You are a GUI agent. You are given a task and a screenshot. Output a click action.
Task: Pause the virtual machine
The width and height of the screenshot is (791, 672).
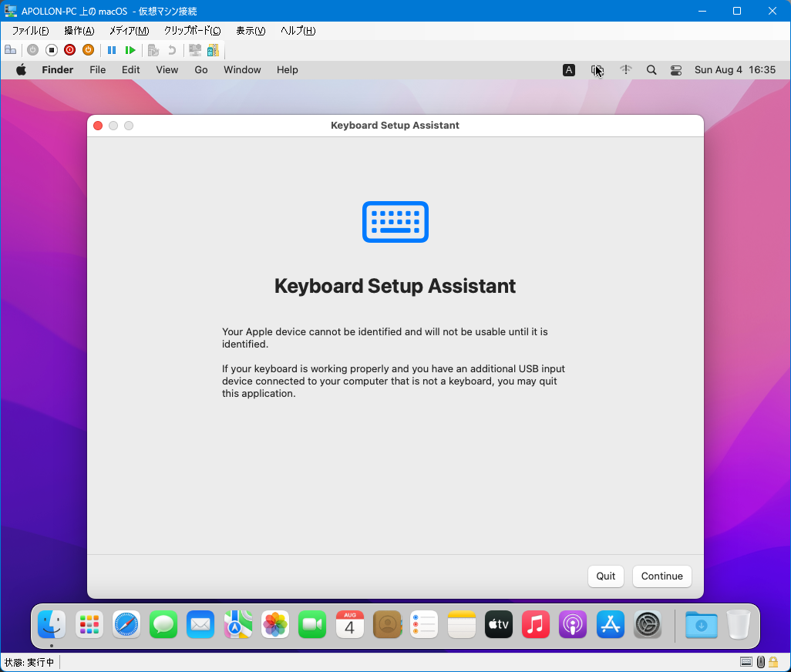coord(112,50)
